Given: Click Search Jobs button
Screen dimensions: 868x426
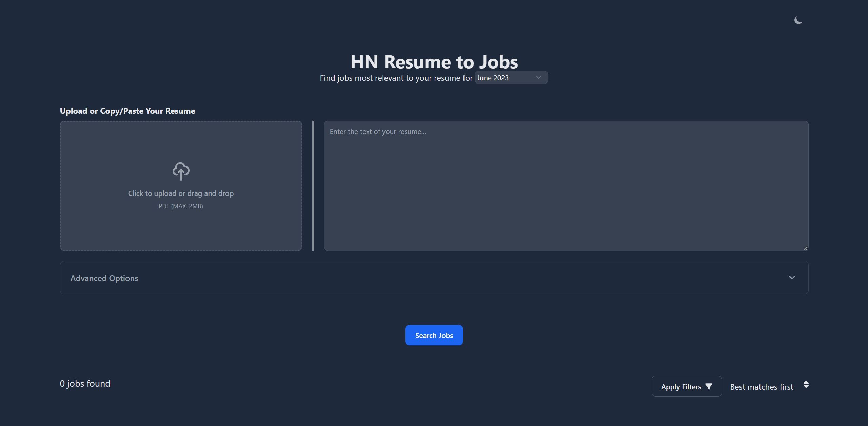Looking at the screenshot, I should point(434,335).
